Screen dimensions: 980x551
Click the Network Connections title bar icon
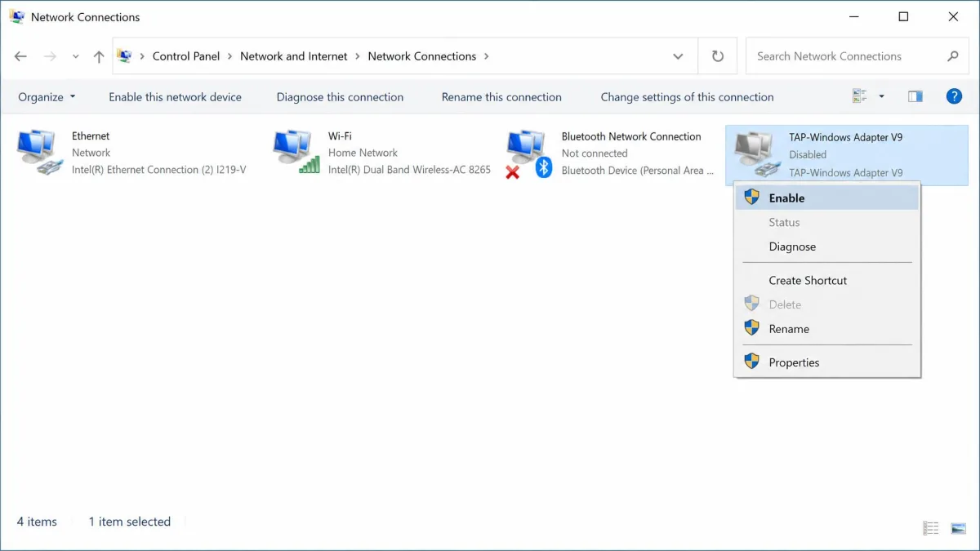click(16, 16)
